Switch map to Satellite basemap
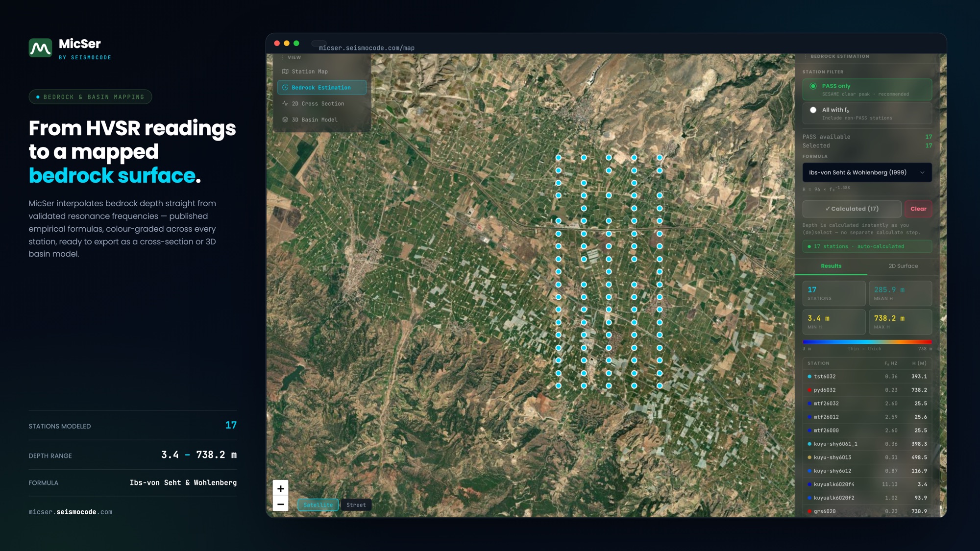980x551 pixels. point(318,505)
